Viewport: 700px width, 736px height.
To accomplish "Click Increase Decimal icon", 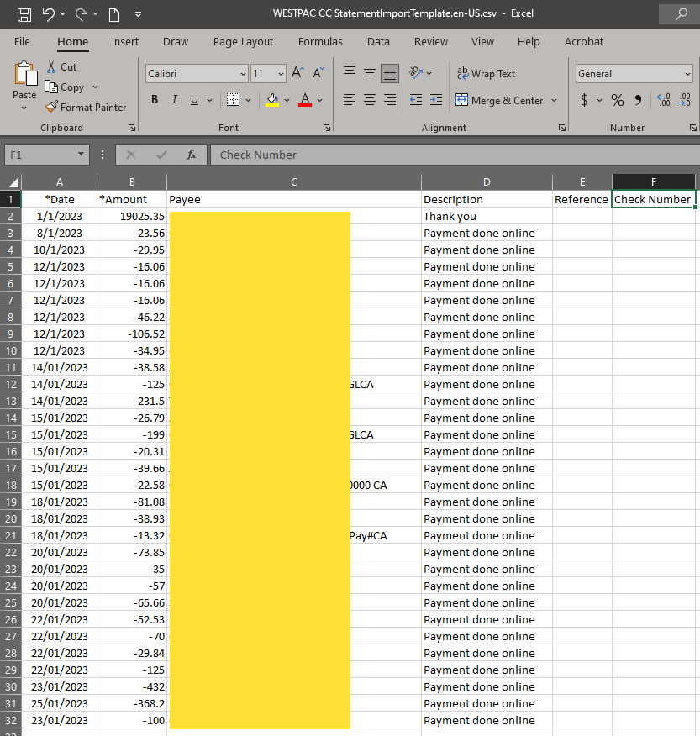I will 664,100.
